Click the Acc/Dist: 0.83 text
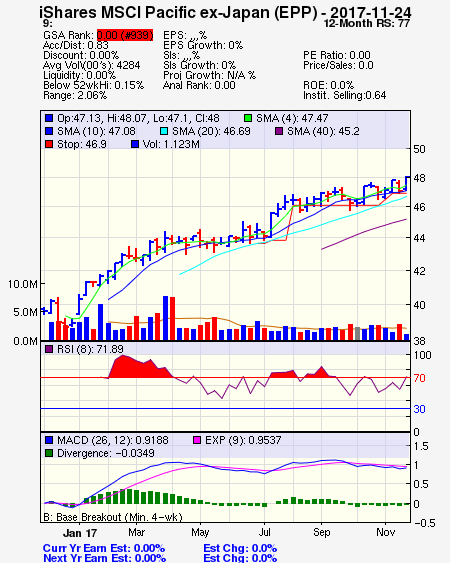The height and width of the screenshot is (563, 450). pyautogui.click(x=76, y=45)
